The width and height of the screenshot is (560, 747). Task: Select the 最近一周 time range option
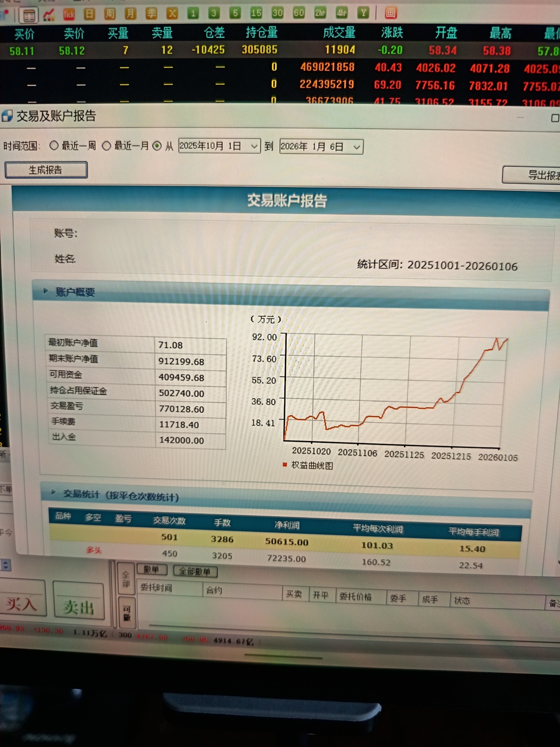(54, 145)
